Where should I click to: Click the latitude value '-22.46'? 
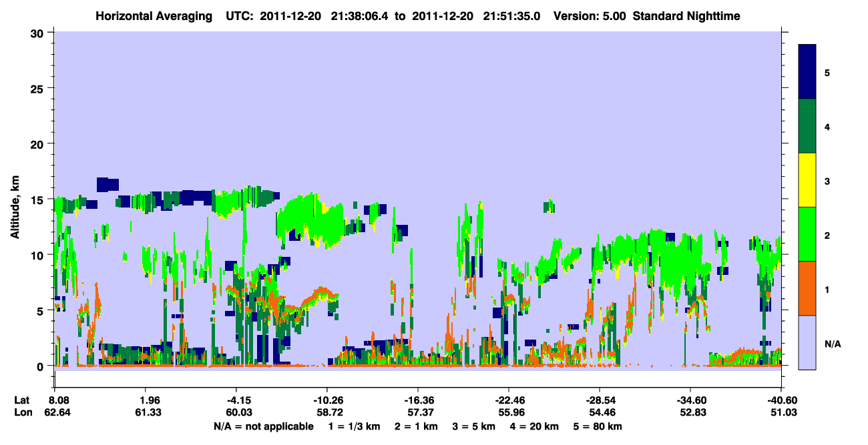pyautogui.click(x=509, y=400)
